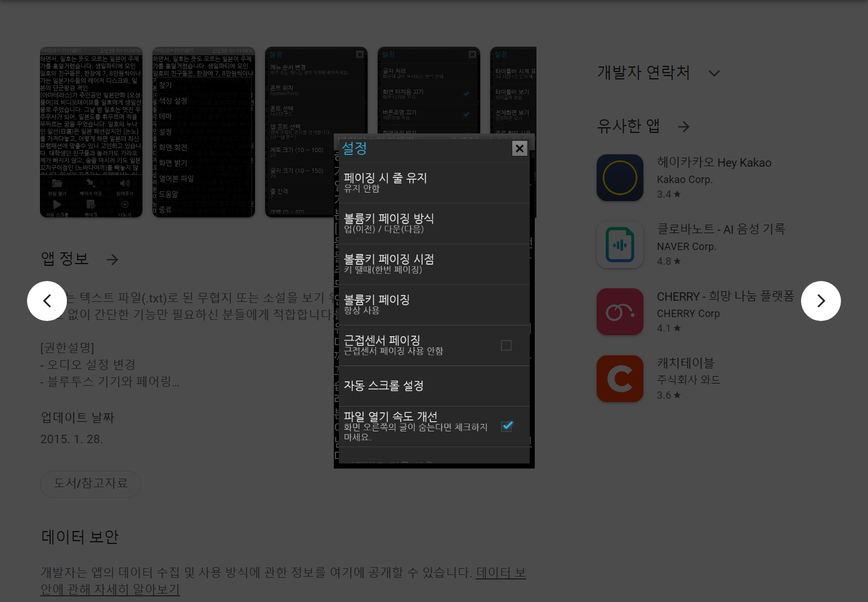The height and width of the screenshot is (602, 868).
Task: Open the first reader text screenshot thumbnail
Action: tap(91, 132)
